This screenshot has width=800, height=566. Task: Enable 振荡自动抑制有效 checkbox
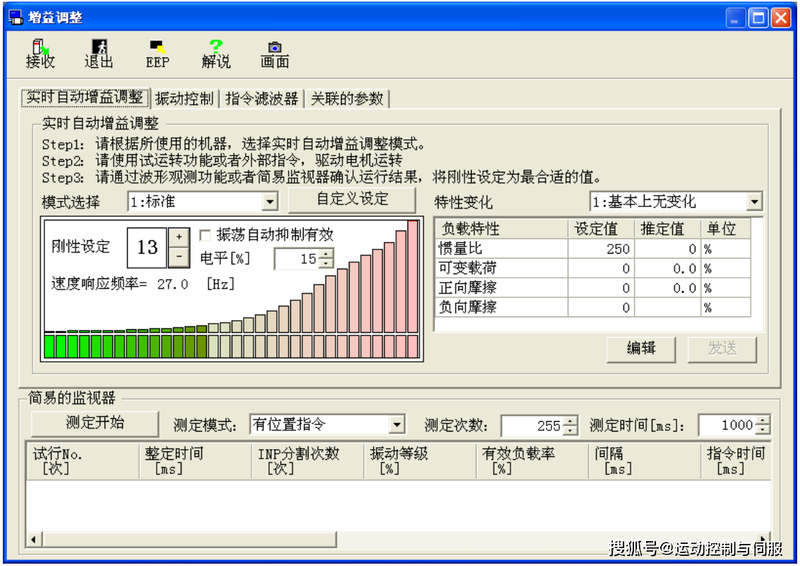206,235
